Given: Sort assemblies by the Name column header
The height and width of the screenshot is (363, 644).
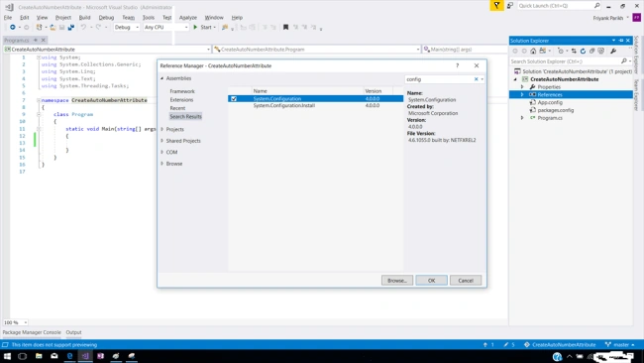Looking at the screenshot, I should tap(307, 91).
